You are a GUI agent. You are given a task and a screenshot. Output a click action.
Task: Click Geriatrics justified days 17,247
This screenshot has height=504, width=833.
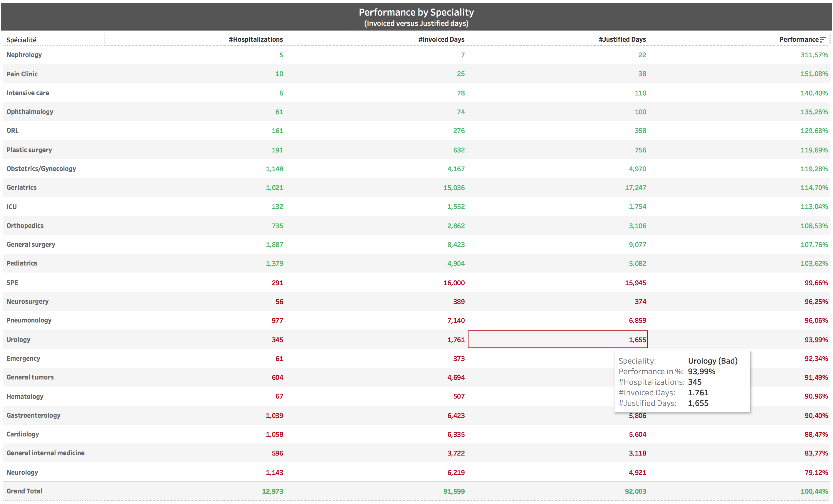pos(636,188)
